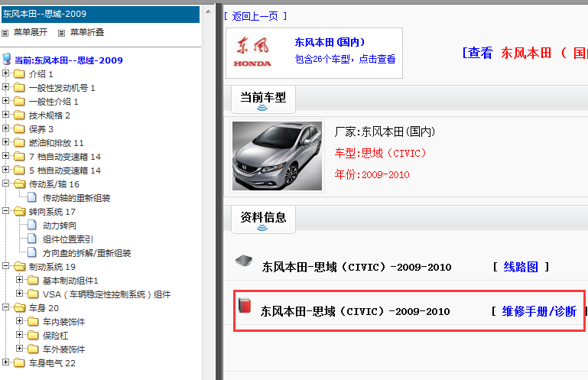588x380 pixels.
Task: Click the folder icon for 7 档自动变速箱 14
Action: (19, 157)
